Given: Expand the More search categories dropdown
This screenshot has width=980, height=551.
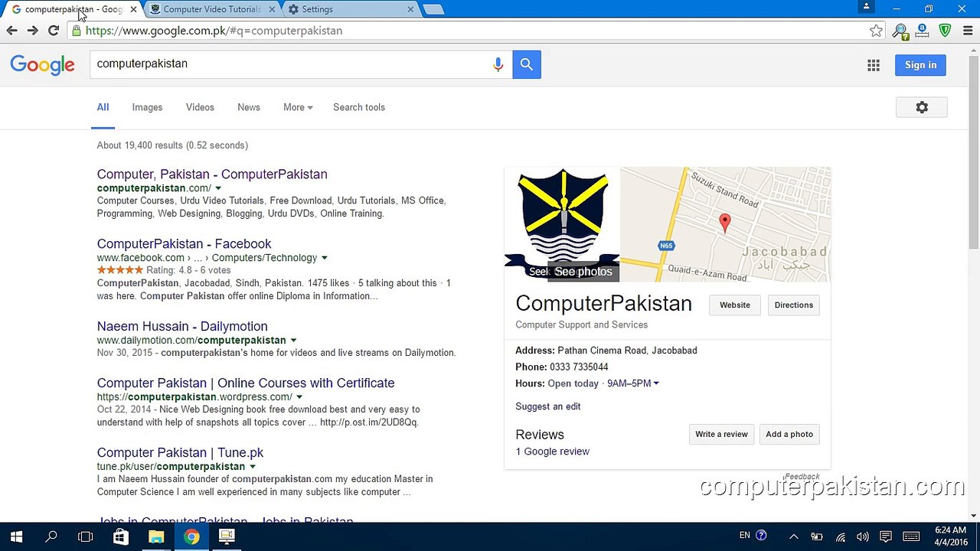Looking at the screenshot, I should [x=298, y=108].
